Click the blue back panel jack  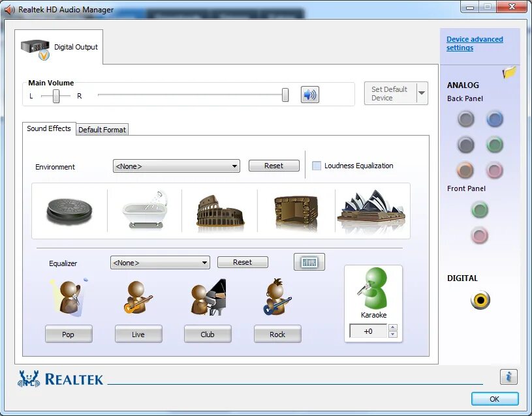point(494,119)
